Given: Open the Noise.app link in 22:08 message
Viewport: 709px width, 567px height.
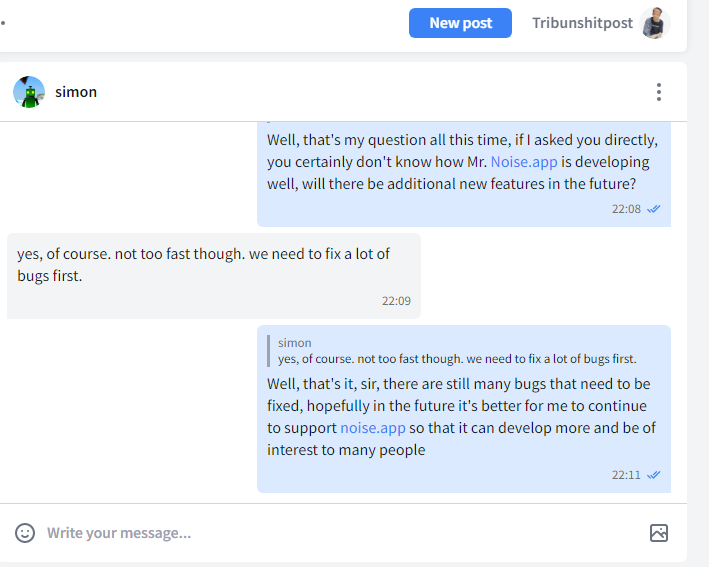Looking at the screenshot, I should (524, 162).
